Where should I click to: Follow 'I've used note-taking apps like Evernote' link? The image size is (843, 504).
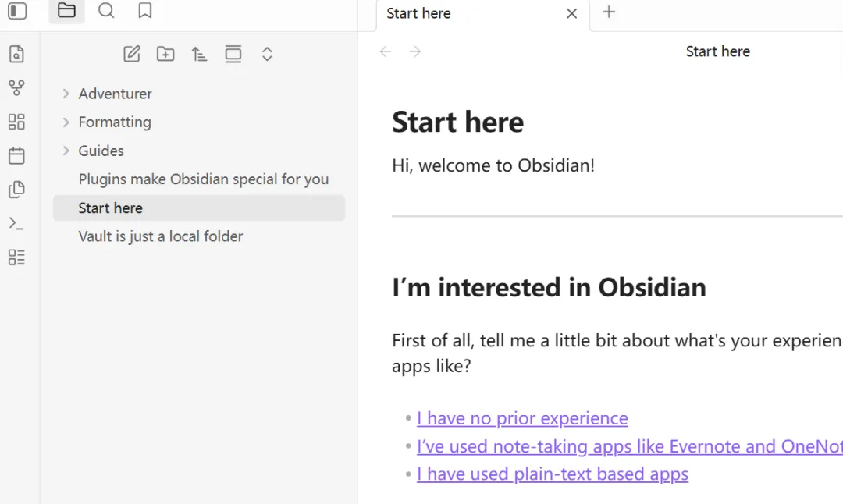coord(630,446)
